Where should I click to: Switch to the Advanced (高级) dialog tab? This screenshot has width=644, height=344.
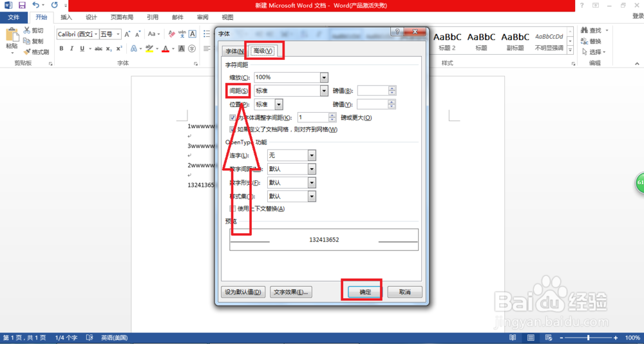click(x=263, y=50)
